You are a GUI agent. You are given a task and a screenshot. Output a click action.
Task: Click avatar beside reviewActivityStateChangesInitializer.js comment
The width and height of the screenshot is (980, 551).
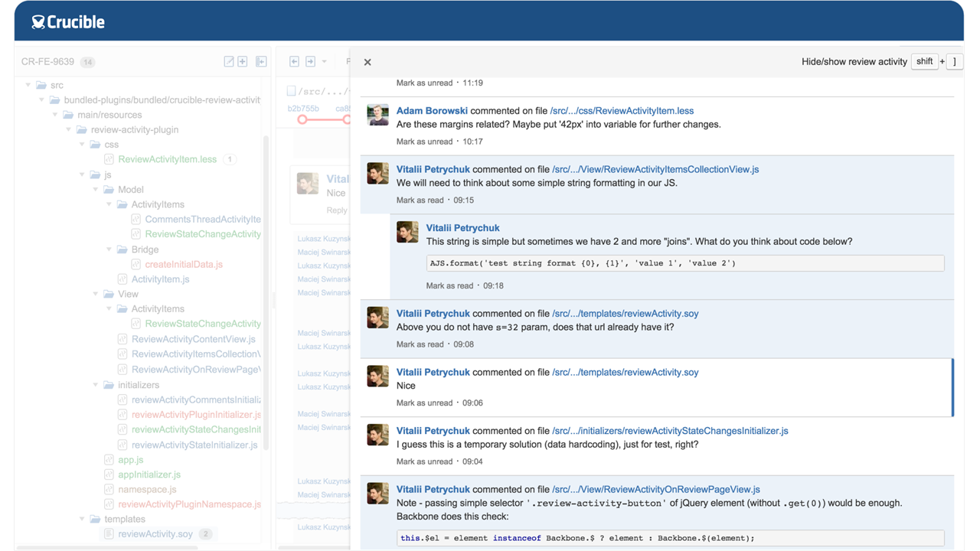tap(377, 435)
